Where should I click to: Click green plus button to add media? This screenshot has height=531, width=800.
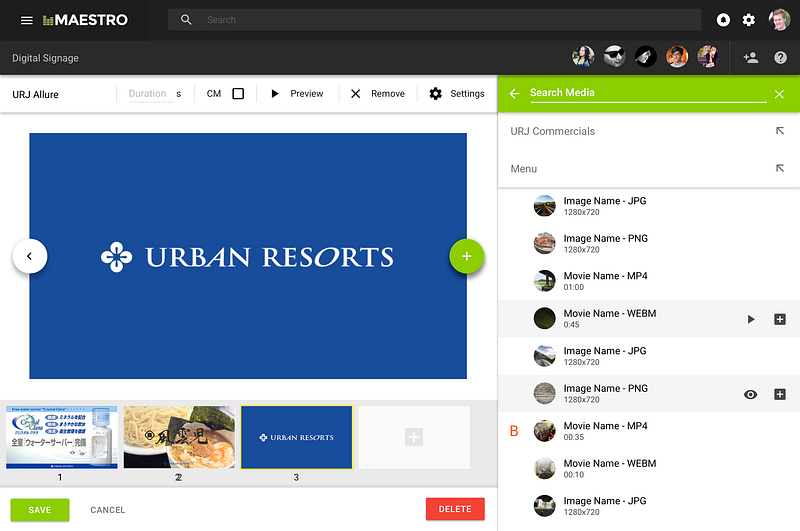pyautogui.click(x=466, y=256)
